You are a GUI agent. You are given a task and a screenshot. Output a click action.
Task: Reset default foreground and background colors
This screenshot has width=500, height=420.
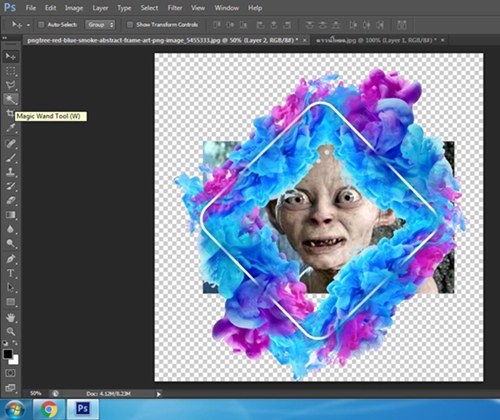pos(5,343)
